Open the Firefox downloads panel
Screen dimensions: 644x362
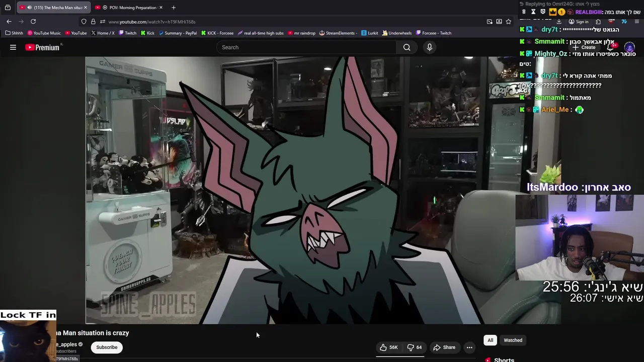tap(559, 22)
